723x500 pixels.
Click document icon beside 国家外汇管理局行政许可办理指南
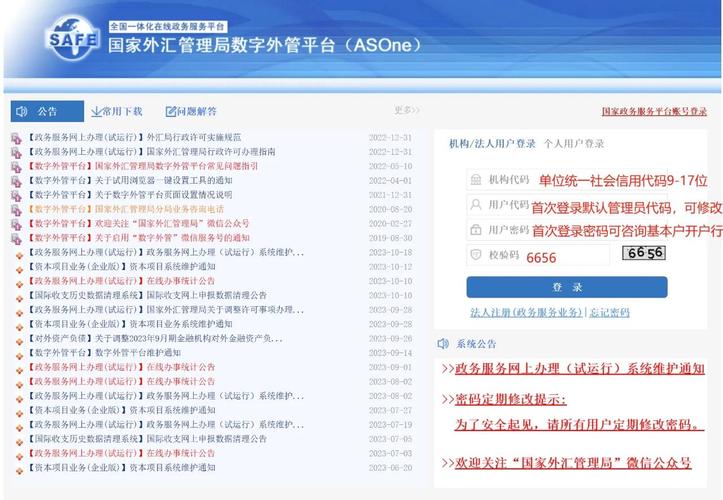click(17, 152)
